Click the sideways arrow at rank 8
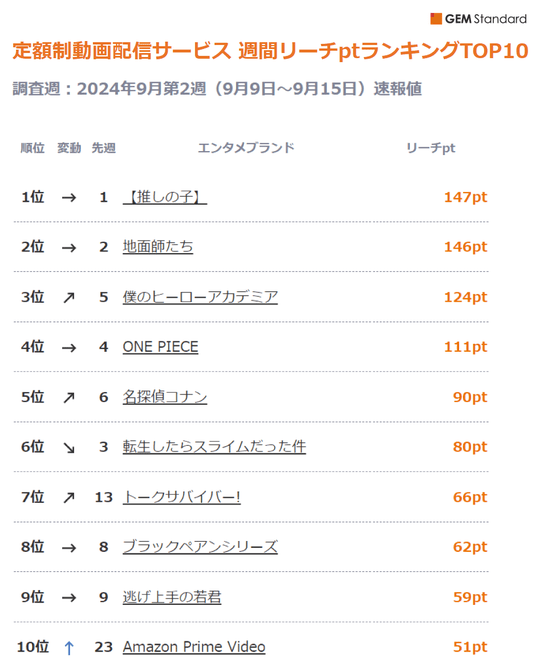Image resolution: width=536 pixels, height=667 pixels. pos(69,547)
